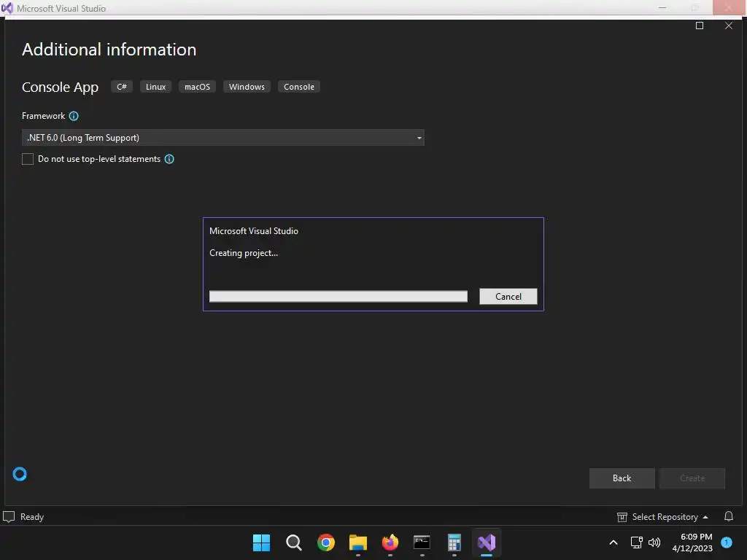Open Firefox from taskbar

[390, 542]
